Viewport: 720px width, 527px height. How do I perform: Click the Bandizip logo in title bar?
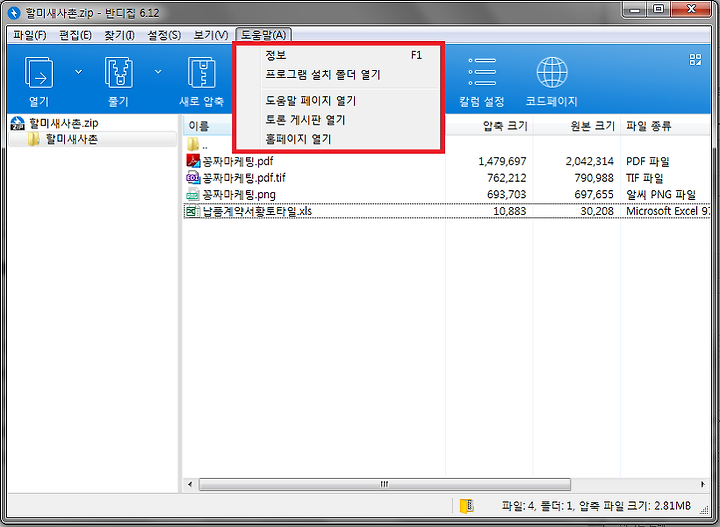point(14,12)
